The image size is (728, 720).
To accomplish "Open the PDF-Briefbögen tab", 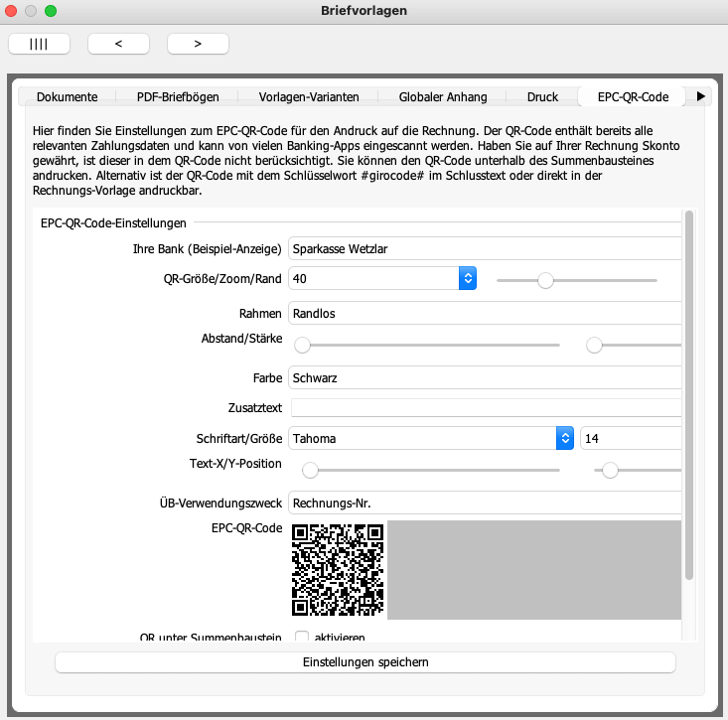I will pyautogui.click(x=178, y=96).
